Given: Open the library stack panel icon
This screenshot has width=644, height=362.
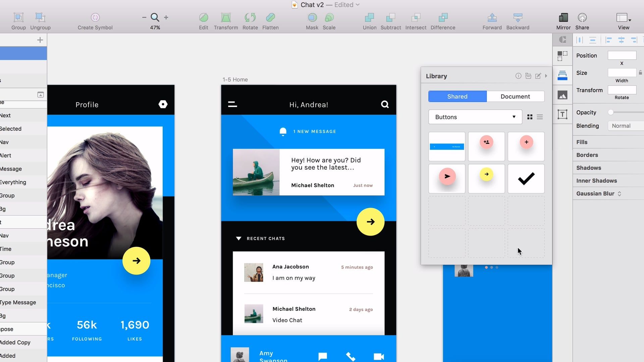Looking at the screenshot, I should point(562,75).
